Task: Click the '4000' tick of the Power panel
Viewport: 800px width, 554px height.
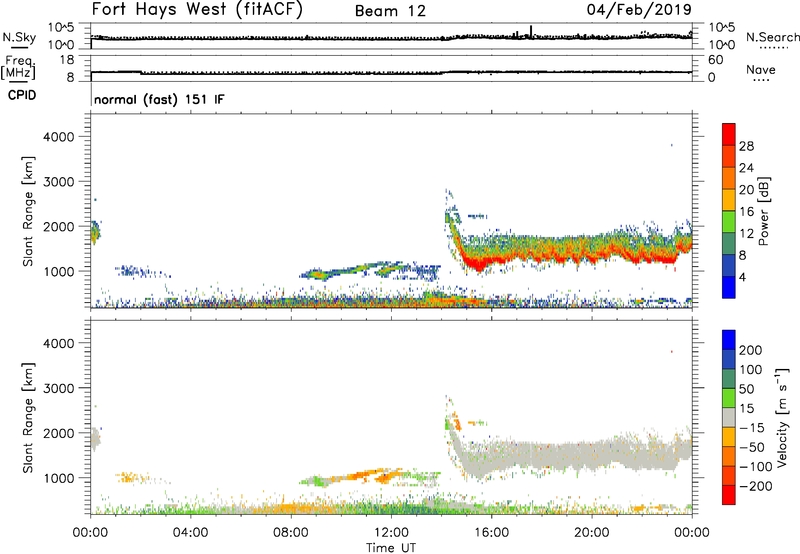Action: (x=59, y=137)
